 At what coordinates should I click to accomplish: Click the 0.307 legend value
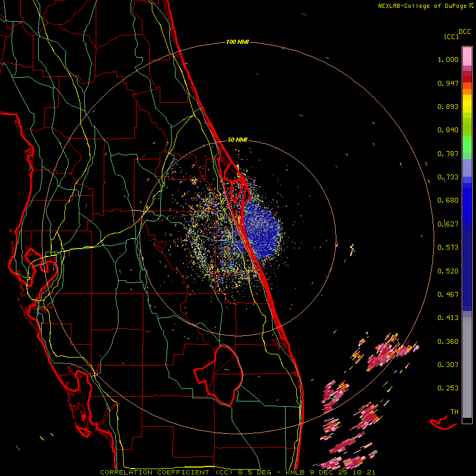coord(448,365)
